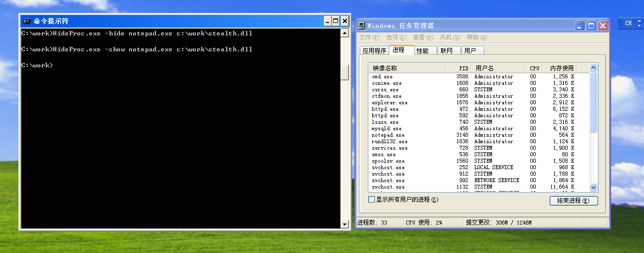
Task: Maximize the Task Manager window
Action: [x=591, y=26]
